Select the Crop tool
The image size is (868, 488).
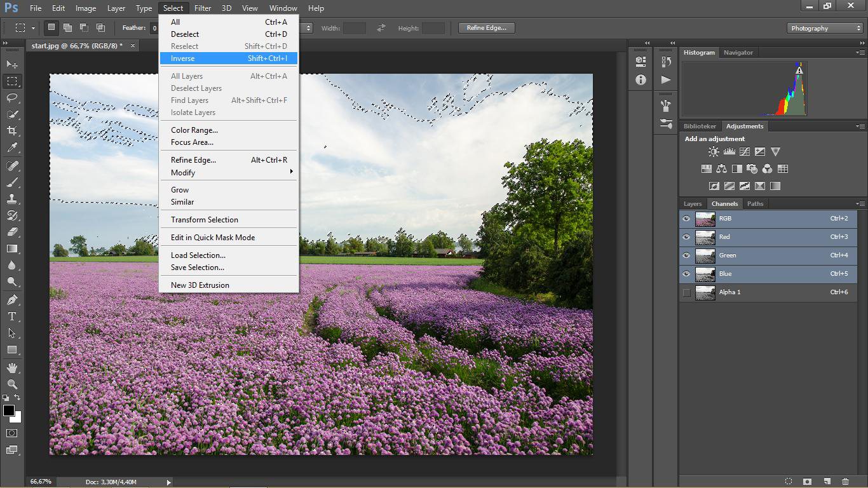(x=12, y=131)
